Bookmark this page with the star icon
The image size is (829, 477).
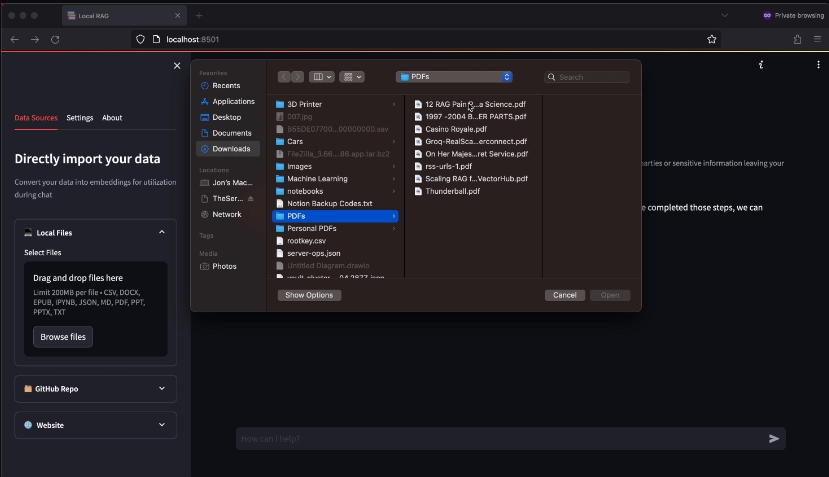(712, 39)
